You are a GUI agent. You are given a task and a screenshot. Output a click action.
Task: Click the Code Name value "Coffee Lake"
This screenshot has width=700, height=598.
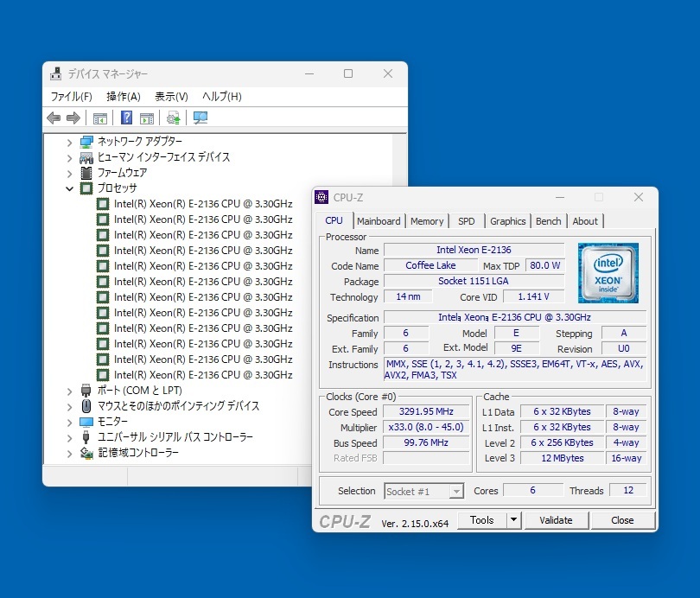click(x=431, y=265)
